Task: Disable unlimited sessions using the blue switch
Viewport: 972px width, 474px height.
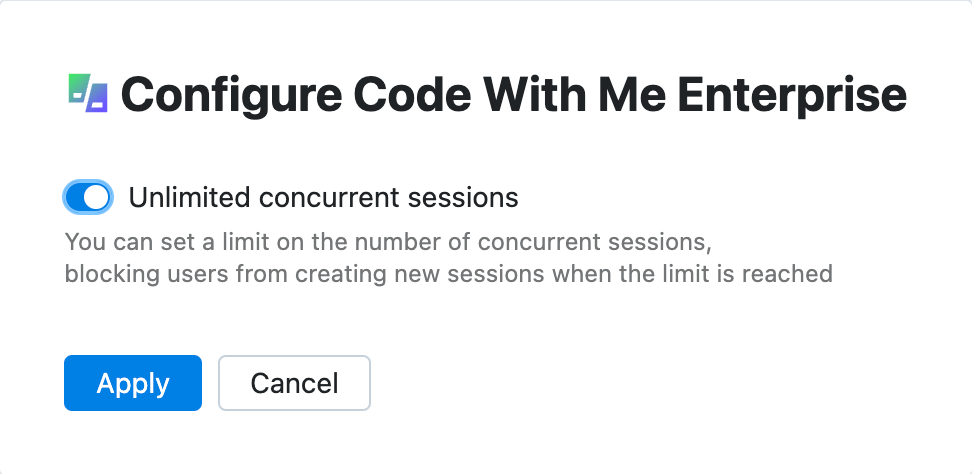Action: point(88,198)
